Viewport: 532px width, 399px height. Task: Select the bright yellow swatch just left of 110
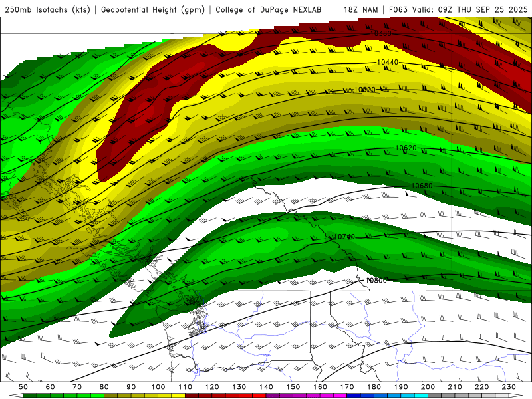coord(178,396)
